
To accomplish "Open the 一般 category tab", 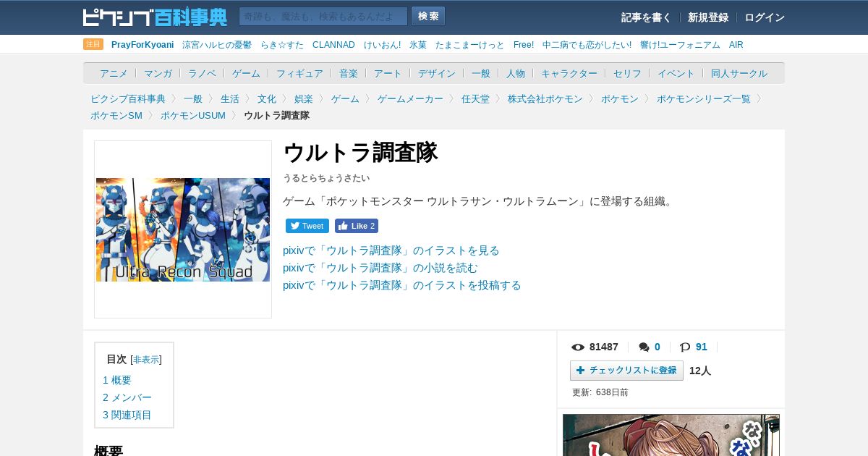I will pyautogui.click(x=481, y=73).
